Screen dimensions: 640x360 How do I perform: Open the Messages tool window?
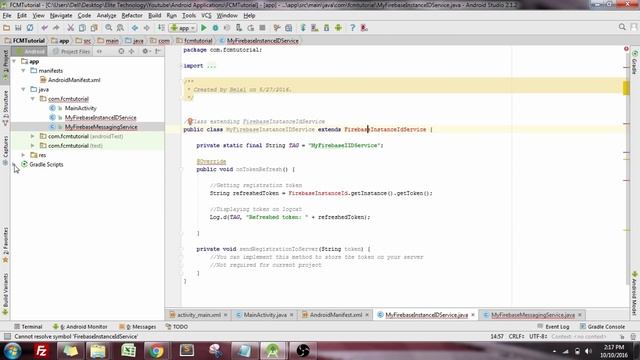click(138, 327)
